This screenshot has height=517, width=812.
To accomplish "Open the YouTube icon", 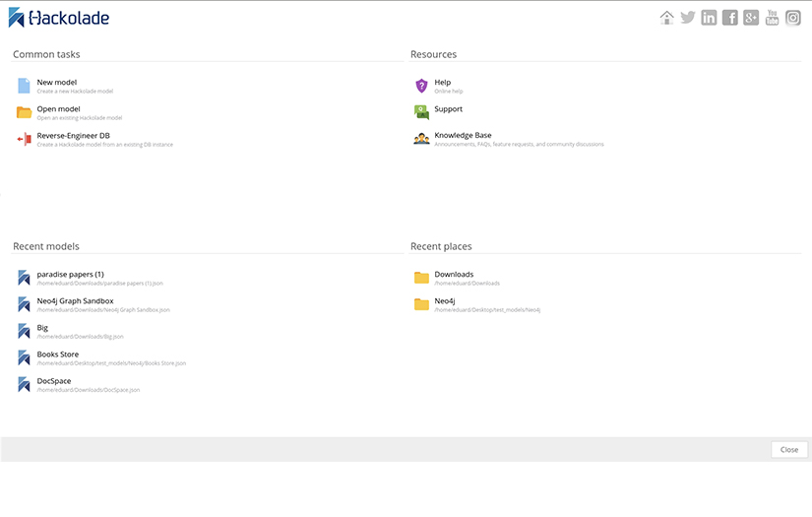I will [772, 18].
